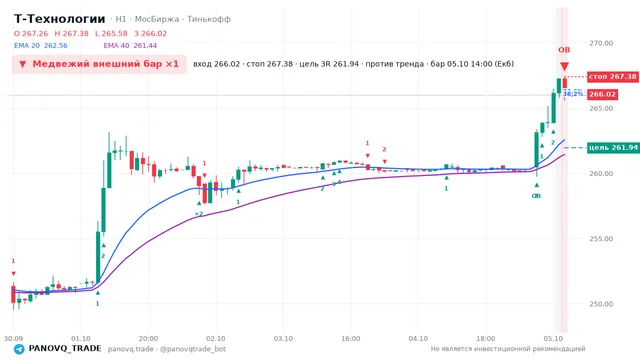Click the disclaimer Не является инвестиционной рекомендацией

(x=508, y=349)
